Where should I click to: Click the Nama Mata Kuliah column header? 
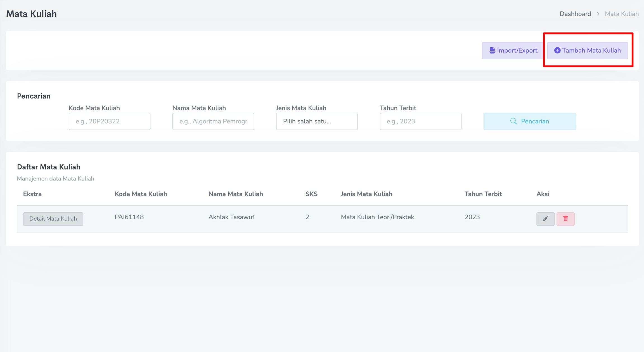[x=235, y=194]
